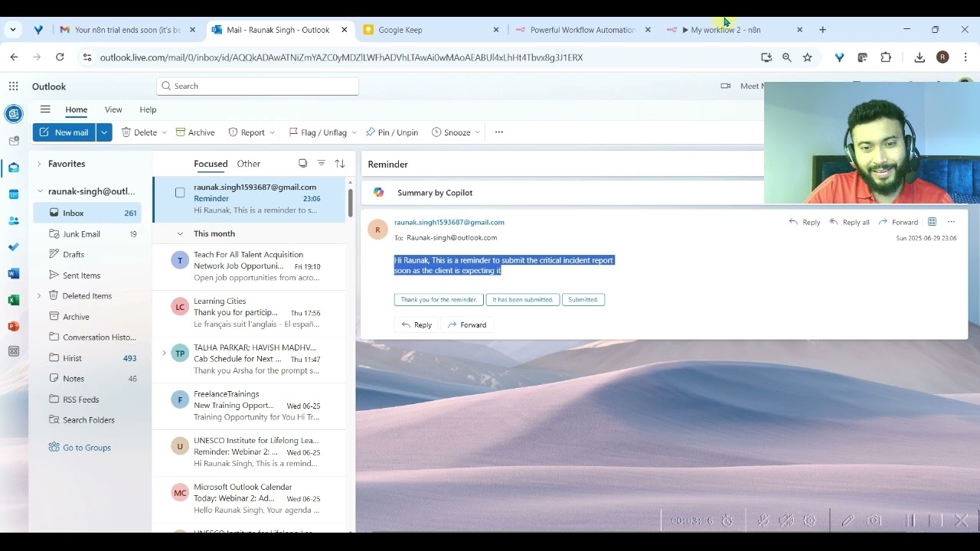Open Calendar from the left app rail
Viewport: 980px width, 551px height.
click(x=13, y=194)
